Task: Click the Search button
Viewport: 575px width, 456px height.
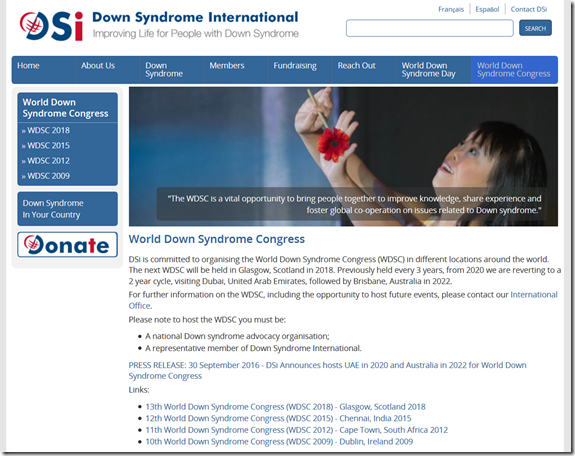Action: (x=535, y=28)
